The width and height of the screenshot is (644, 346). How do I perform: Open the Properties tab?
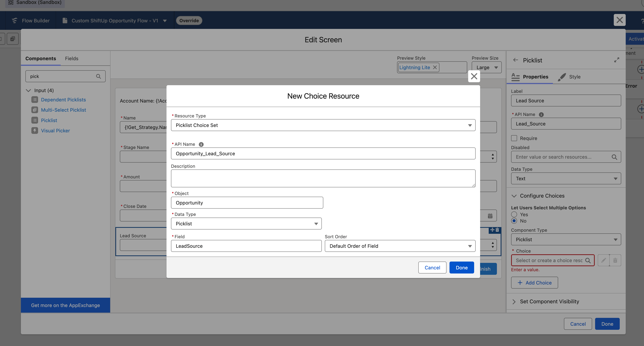[530, 77]
